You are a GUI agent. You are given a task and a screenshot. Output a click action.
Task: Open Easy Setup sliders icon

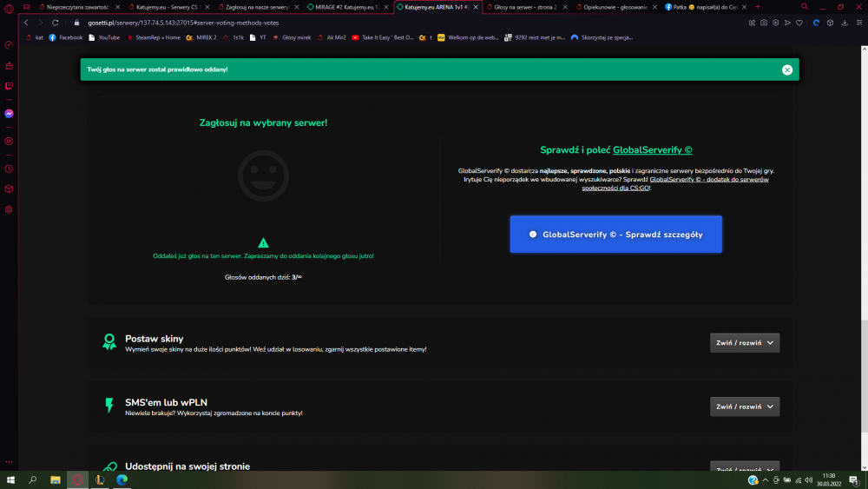coord(859,23)
